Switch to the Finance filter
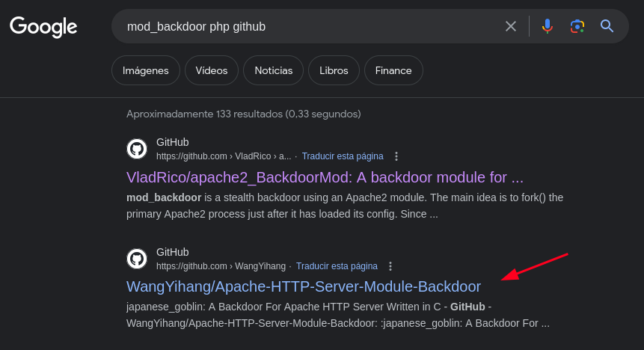644x350 pixels. coord(393,70)
